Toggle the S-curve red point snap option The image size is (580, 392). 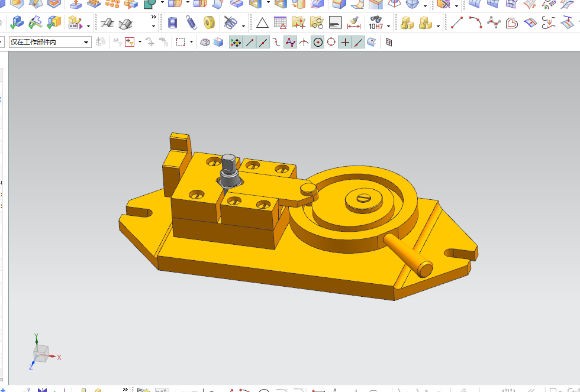tap(276, 43)
